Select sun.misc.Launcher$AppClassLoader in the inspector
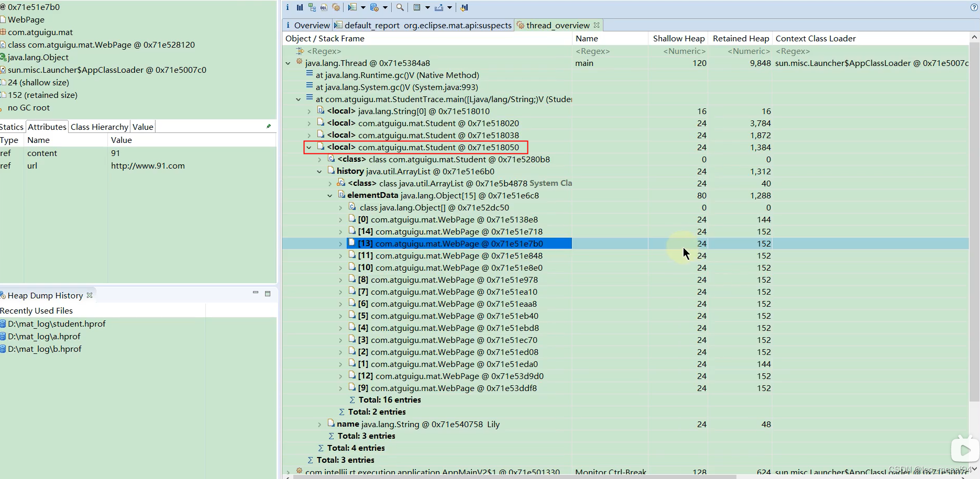This screenshot has height=479, width=980. pyautogui.click(x=107, y=70)
